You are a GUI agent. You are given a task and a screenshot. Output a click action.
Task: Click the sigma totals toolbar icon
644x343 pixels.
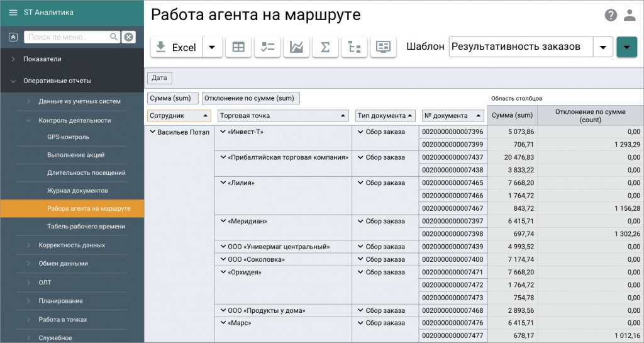click(325, 47)
